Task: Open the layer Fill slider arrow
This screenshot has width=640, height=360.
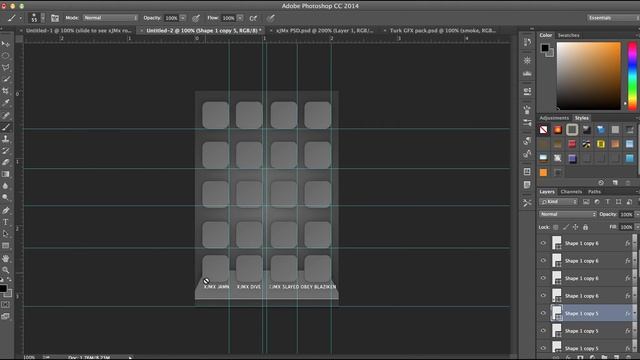Action: click(637, 227)
